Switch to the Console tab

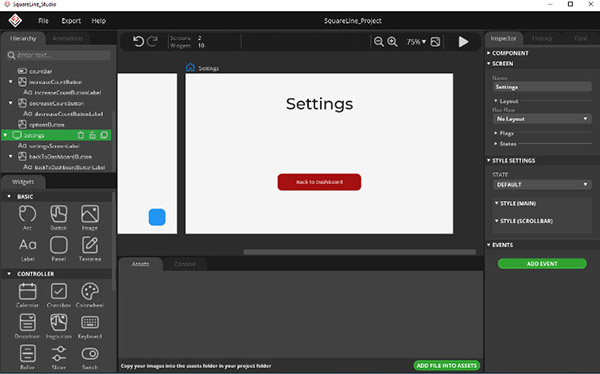(185, 264)
